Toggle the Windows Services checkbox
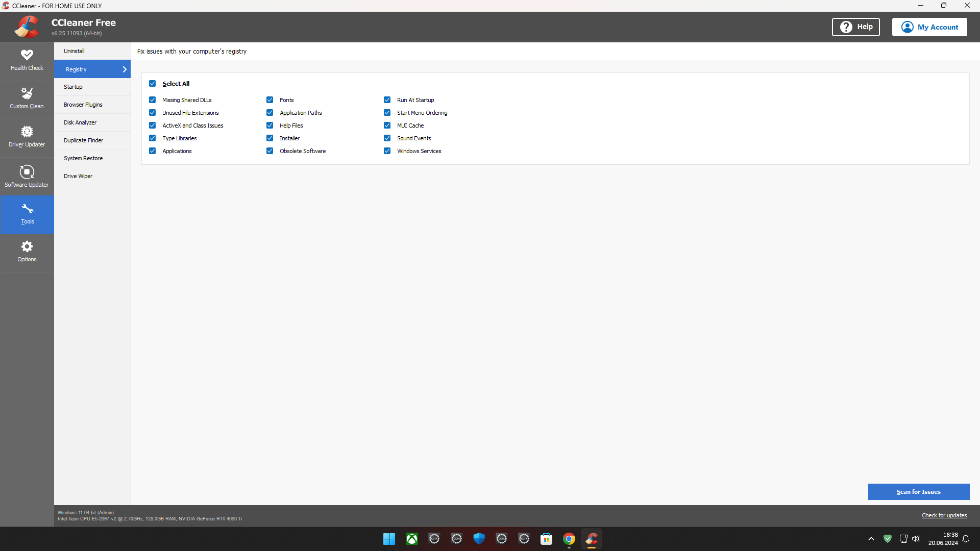The width and height of the screenshot is (980, 551). (387, 151)
